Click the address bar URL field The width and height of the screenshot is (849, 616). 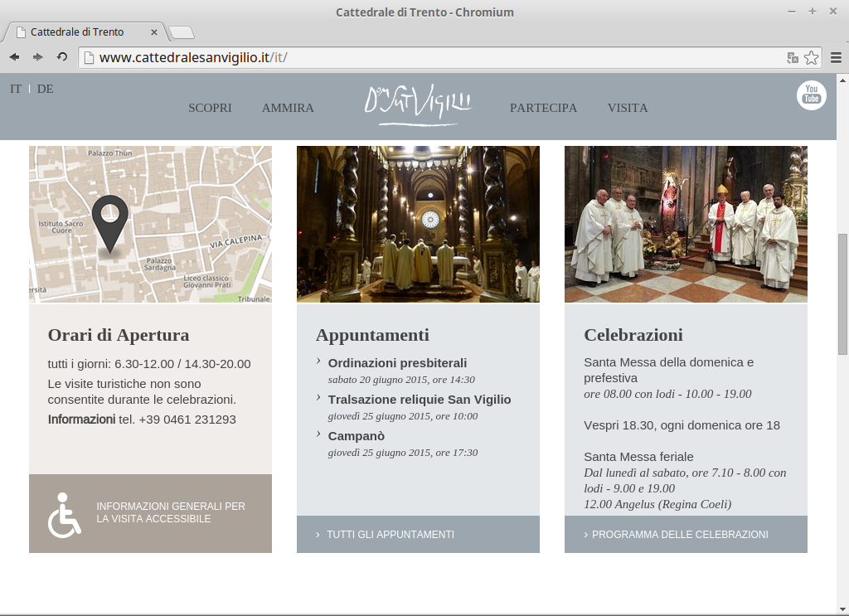pyautogui.click(x=431, y=57)
